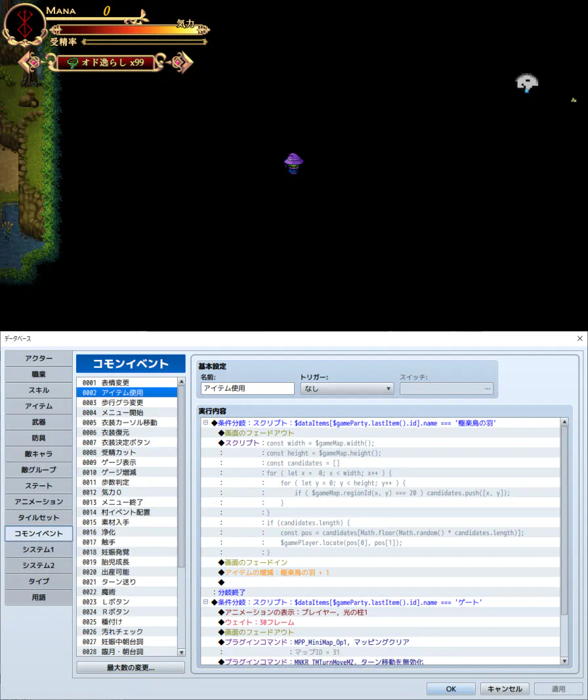Image resolution: width=588 pixels, height=700 pixels.
Task: Open the 職業 database tab
Action: (39, 374)
